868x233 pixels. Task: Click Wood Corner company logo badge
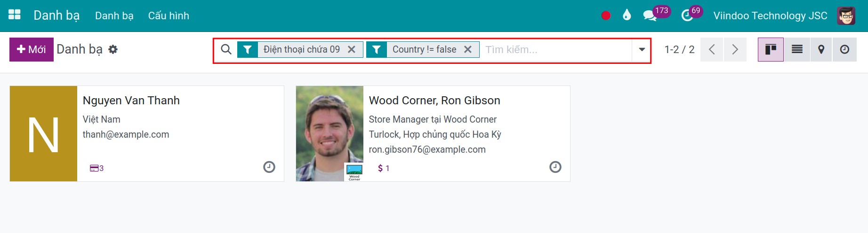354,172
